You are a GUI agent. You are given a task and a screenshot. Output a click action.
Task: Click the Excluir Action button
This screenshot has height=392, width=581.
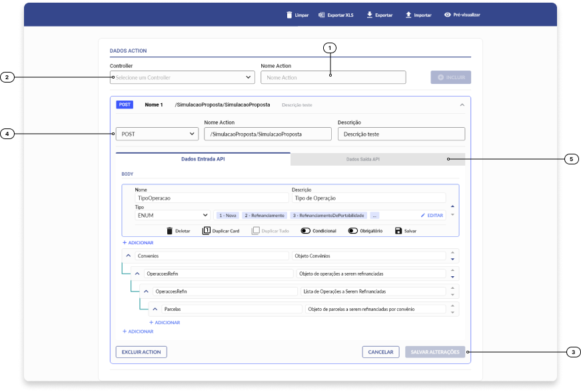[x=141, y=352]
